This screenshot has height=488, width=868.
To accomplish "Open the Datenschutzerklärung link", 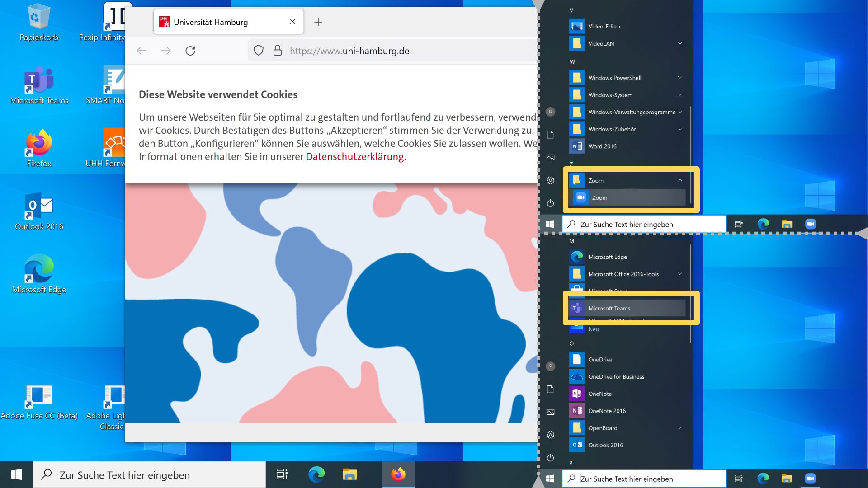I will point(355,156).
